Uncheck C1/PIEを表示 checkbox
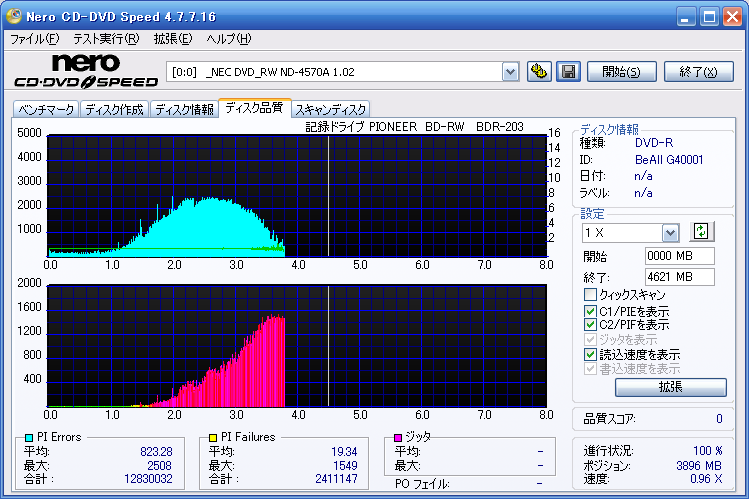The height and width of the screenshot is (499, 749). point(590,311)
